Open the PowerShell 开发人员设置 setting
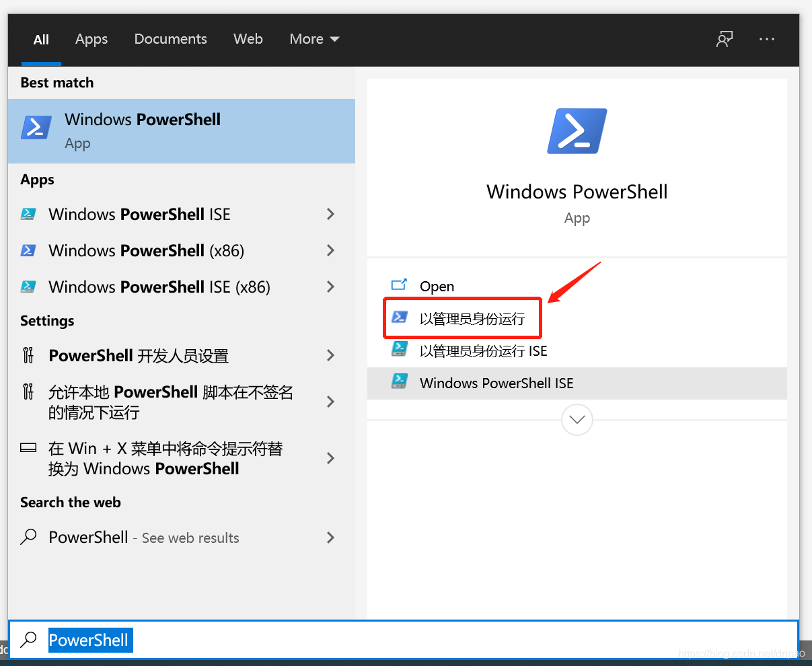The image size is (812, 666). pyautogui.click(x=182, y=355)
